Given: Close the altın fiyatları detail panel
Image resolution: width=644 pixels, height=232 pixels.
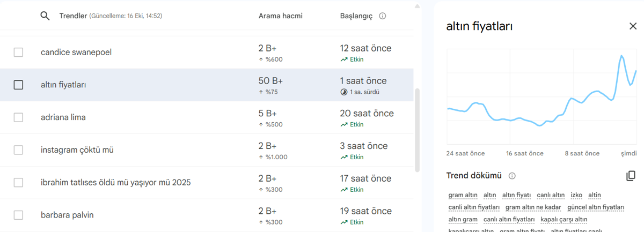Looking at the screenshot, I should coord(633,26).
